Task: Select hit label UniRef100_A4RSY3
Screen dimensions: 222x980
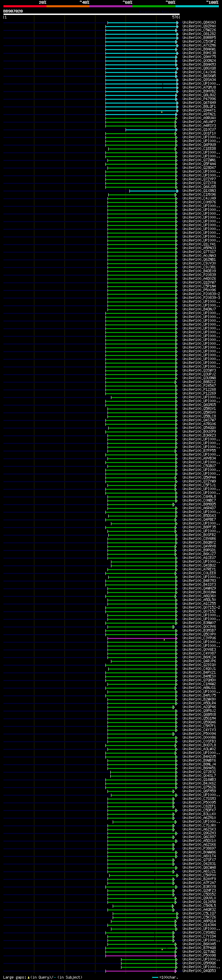Action: pos(199,125)
